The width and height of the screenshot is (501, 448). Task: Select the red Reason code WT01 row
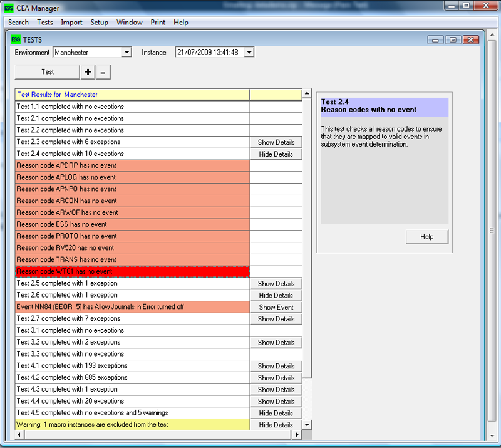pos(132,272)
